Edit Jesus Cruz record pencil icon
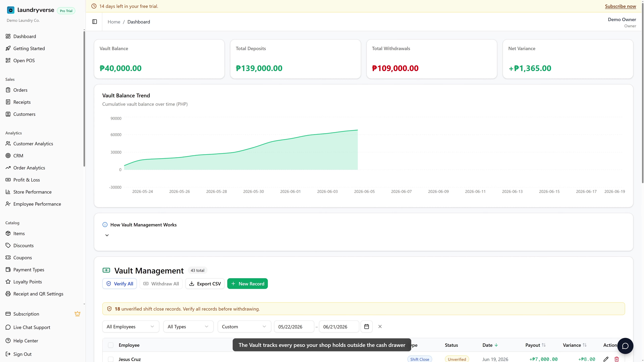Image resolution: width=644 pixels, height=362 pixels. [x=606, y=359]
